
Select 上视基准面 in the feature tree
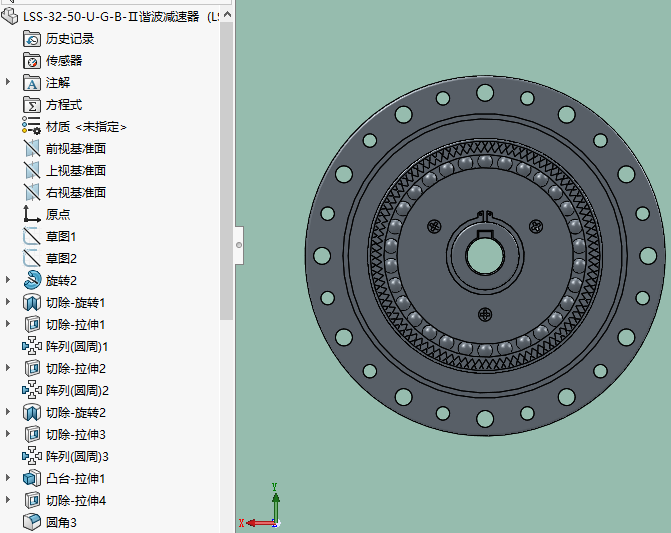[76, 171]
